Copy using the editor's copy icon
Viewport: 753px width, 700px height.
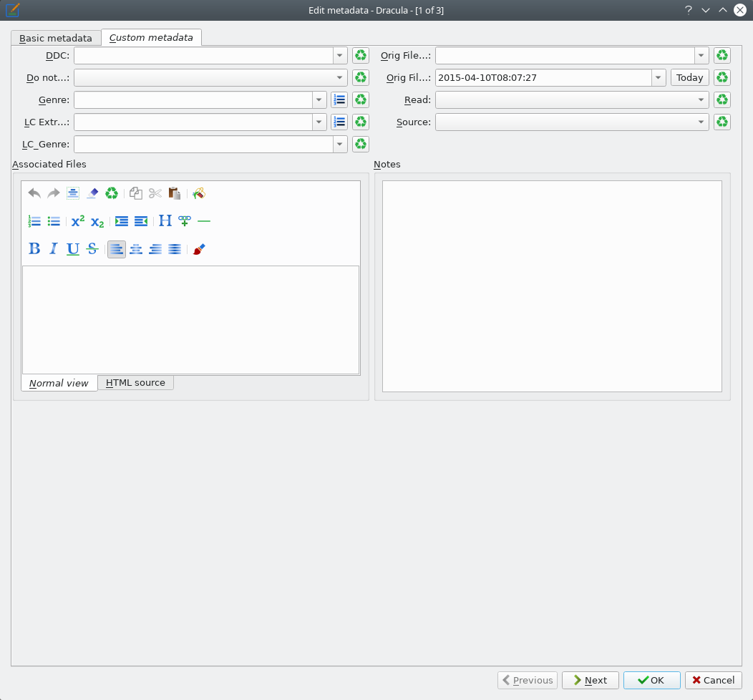point(136,193)
